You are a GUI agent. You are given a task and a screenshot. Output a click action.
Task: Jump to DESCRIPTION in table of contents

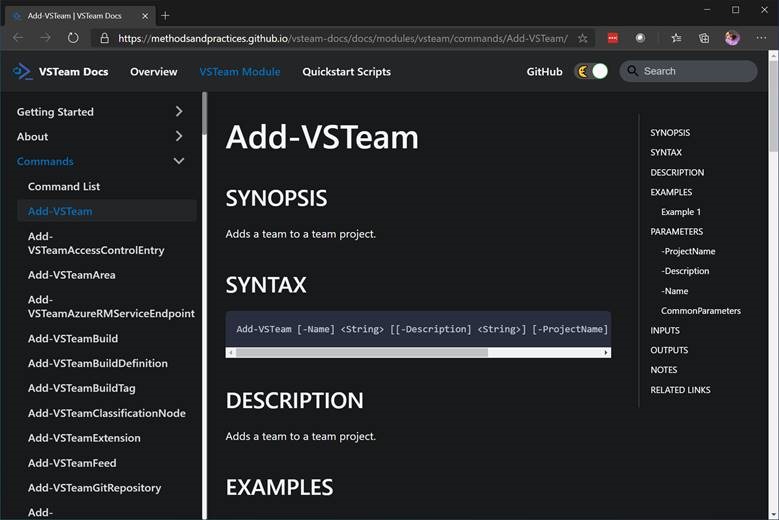(x=677, y=172)
